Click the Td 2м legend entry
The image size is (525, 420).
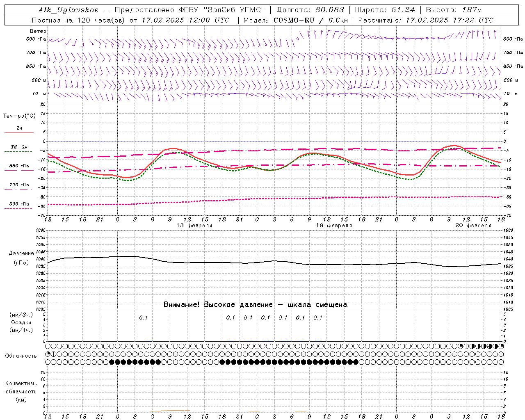tap(19, 147)
